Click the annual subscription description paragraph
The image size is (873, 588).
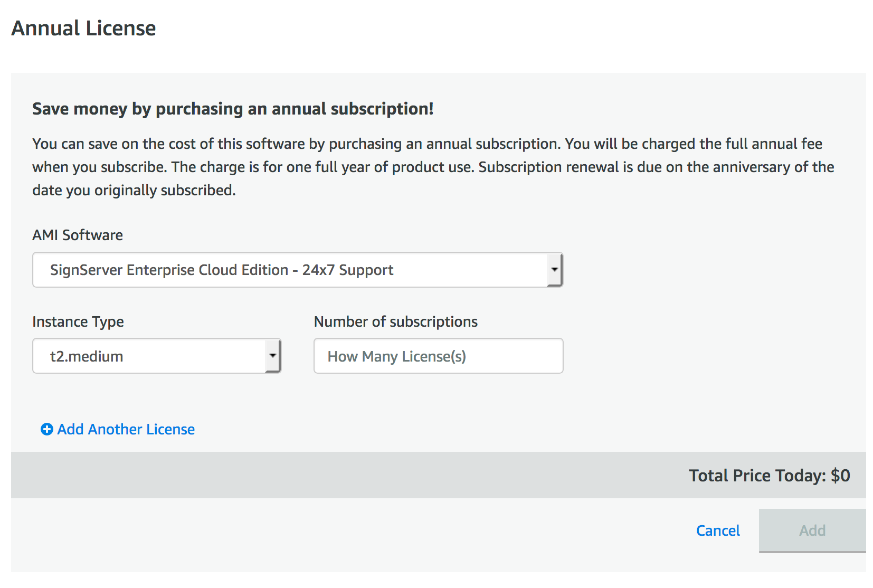(433, 167)
